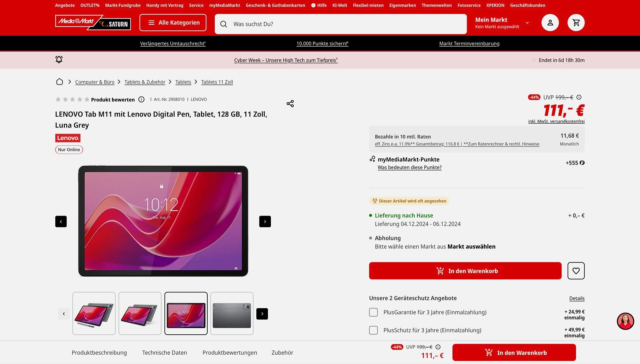Go to the home breadcrumb icon
Screen dimensions: 640x364
tap(59, 82)
